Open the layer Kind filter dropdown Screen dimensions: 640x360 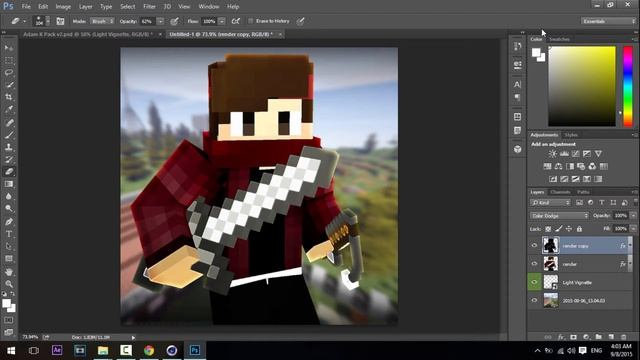[550, 202]
